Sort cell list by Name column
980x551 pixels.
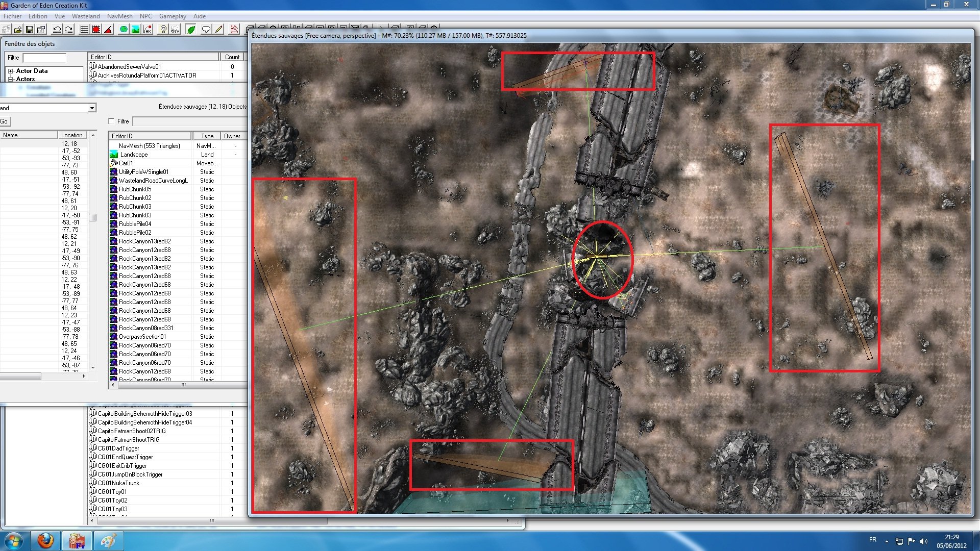click(29, 135)
